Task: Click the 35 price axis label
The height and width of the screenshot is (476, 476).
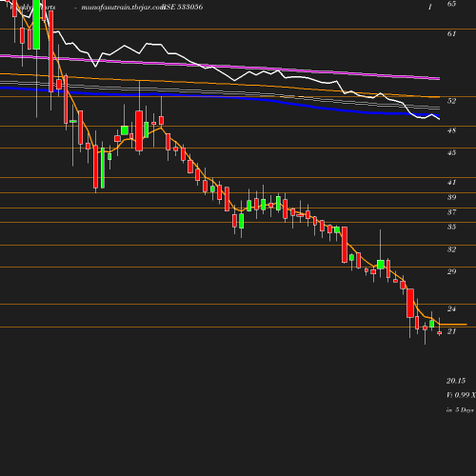Action: pyautogui.click(x=451, y=227)
